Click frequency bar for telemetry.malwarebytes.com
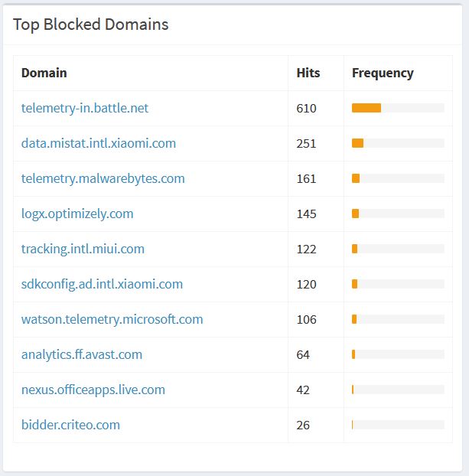This screenshot has height=476, width=469. (398, 178)
